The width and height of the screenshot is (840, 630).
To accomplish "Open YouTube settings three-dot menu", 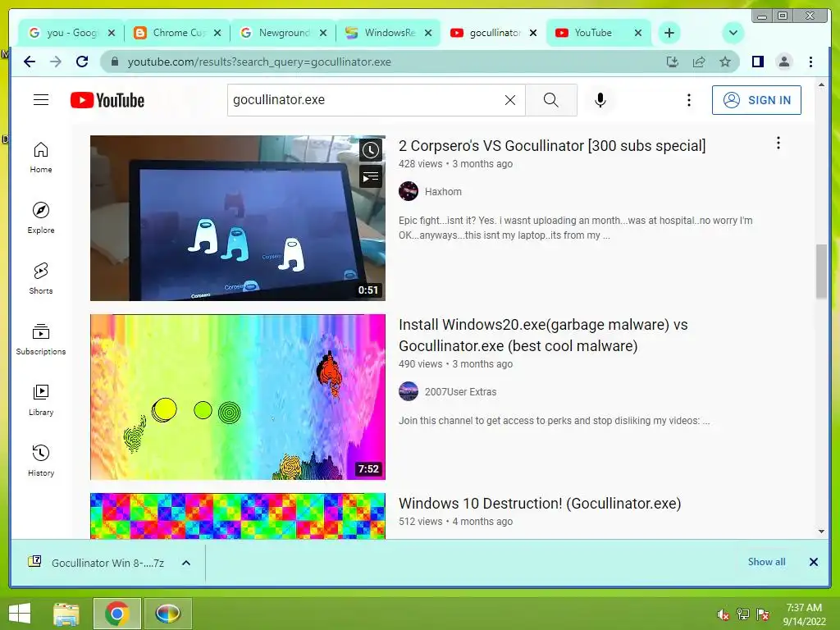I will pos(689,100).
